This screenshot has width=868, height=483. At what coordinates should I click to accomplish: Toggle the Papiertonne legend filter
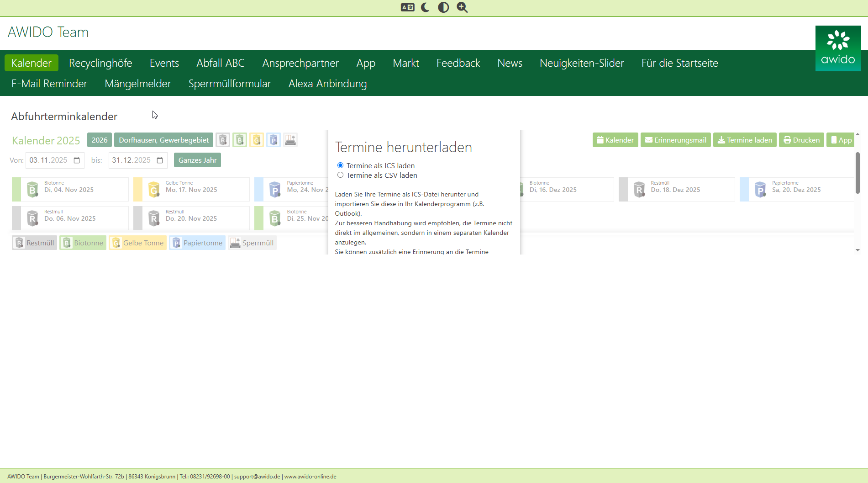[x=197, y=243]
